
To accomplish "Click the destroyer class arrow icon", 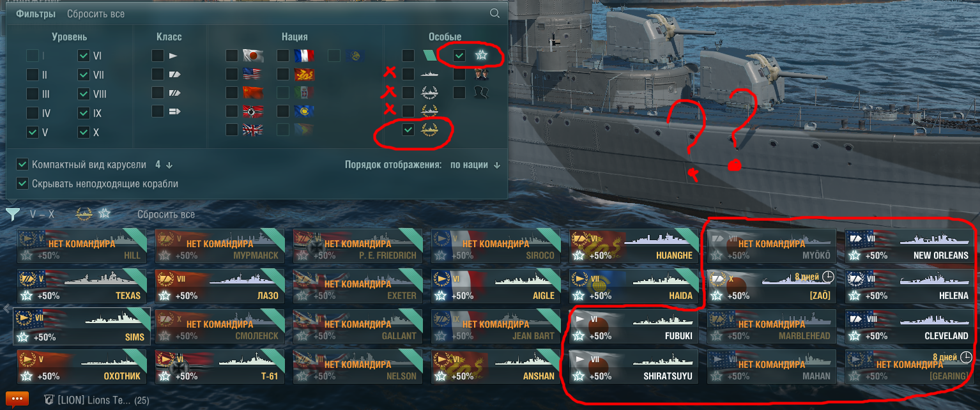I will pos(173,56).
